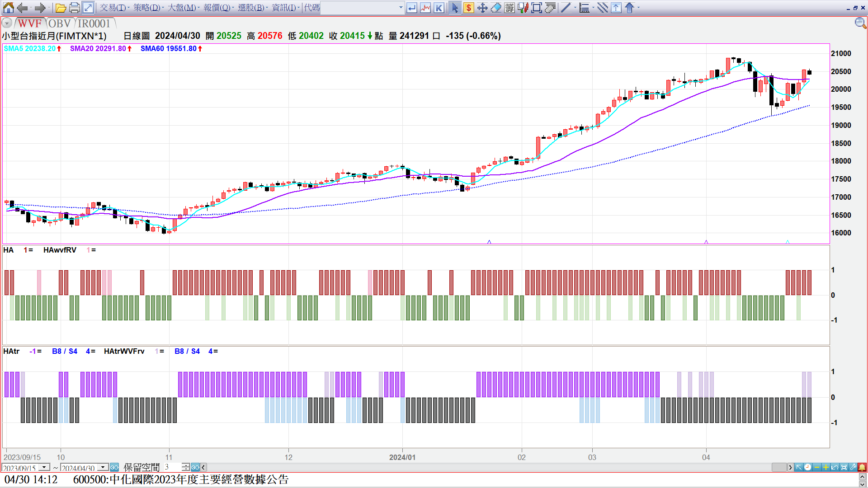
Task: Click the alert bell icon bottom right
Action: coord(862,467)
